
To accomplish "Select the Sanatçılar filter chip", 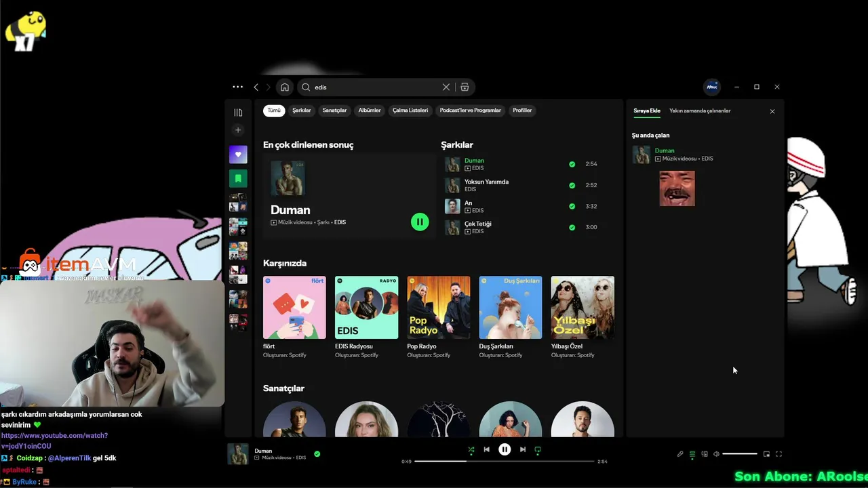I will pyautogui.click(x=334, y=110).
